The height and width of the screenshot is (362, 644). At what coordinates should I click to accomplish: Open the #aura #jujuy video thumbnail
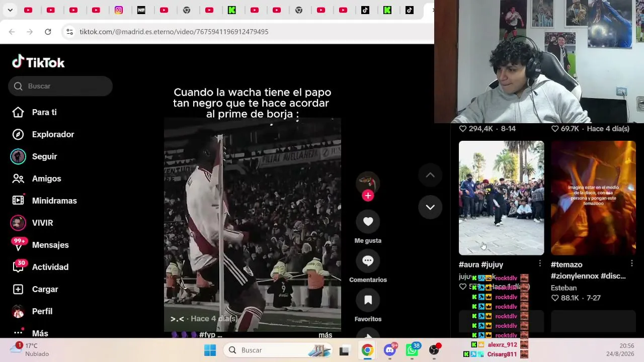[501, 198]
